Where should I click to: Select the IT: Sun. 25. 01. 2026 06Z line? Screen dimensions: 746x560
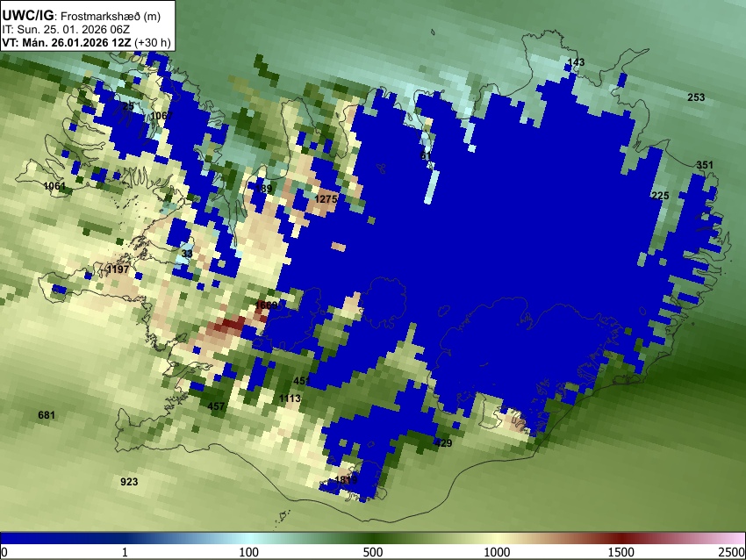[66, 30]
